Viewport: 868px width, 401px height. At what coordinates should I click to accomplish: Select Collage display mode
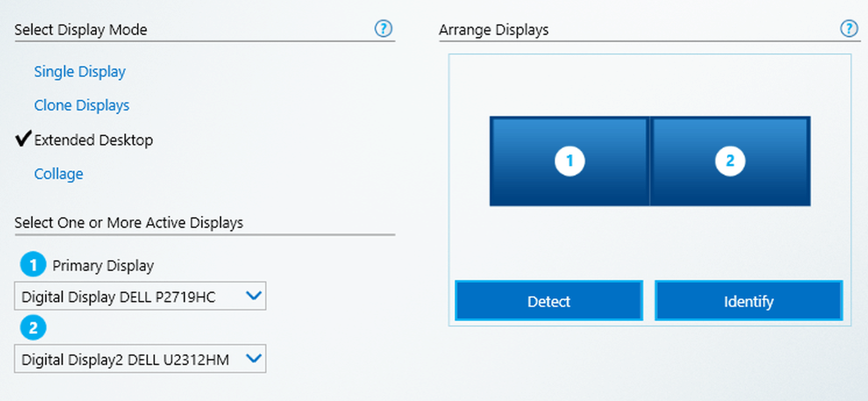59,174
